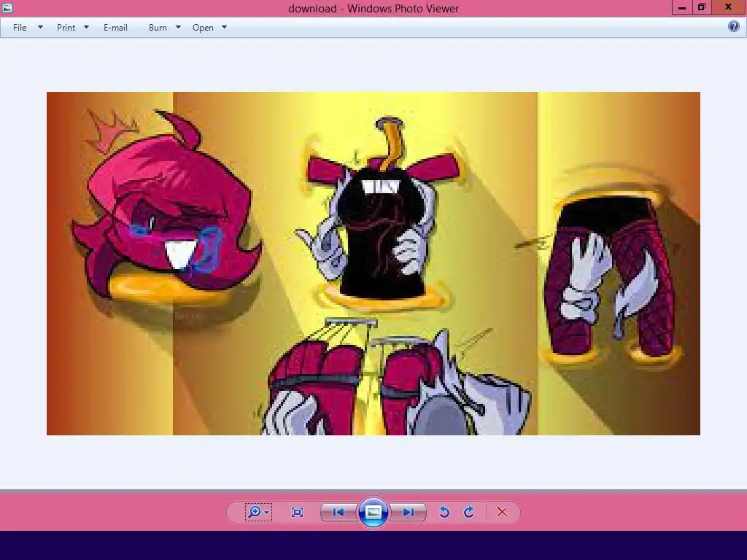This screenshot has width=747, height=560.
Task: Click the Photo Viewer title bar icon
Action: pos(7,7)
